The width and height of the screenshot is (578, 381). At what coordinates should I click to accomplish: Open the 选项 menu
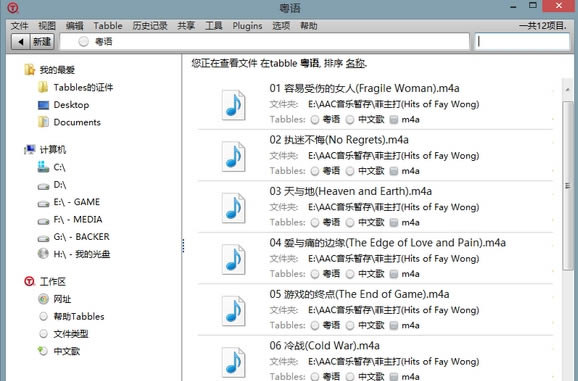281,26
